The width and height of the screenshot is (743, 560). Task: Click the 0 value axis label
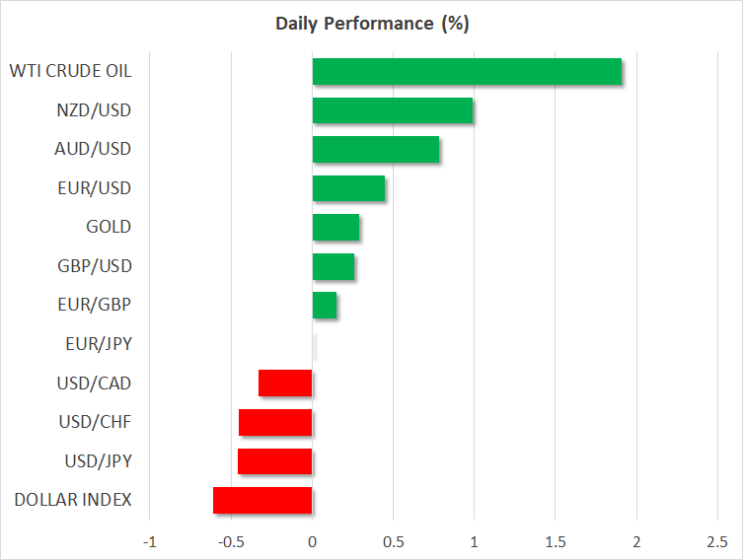coord(312,542)
